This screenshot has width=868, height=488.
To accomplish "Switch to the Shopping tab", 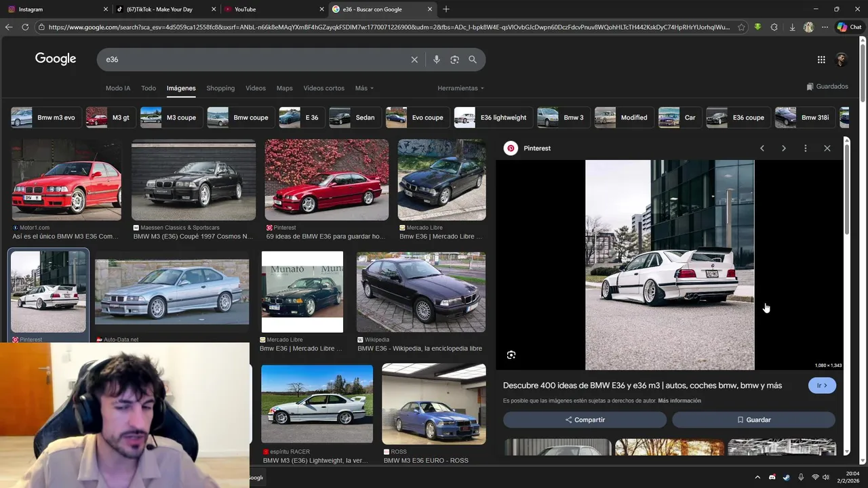I will (220, 88).
